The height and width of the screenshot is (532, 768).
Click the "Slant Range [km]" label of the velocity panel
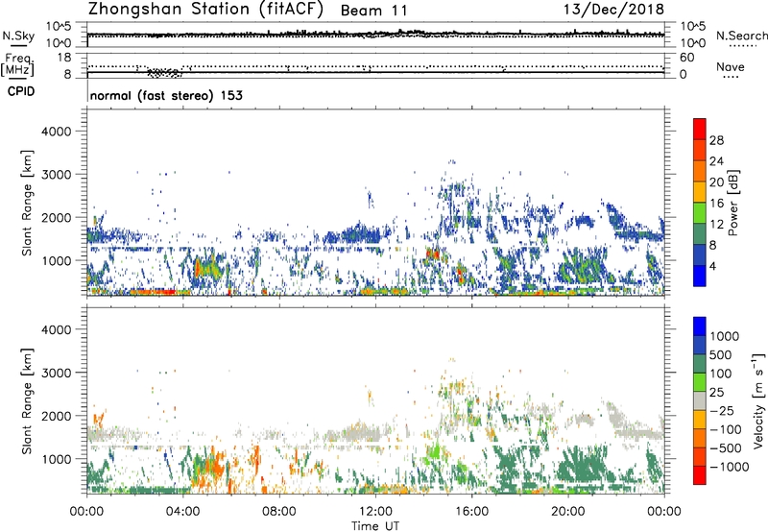click(x=27, y=400)
